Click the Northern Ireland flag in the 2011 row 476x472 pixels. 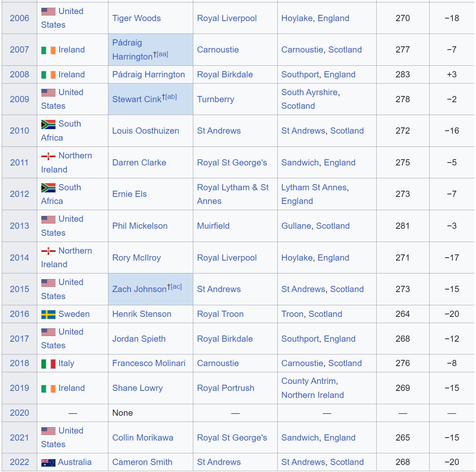pyautogui.click(x=48, y=156)
